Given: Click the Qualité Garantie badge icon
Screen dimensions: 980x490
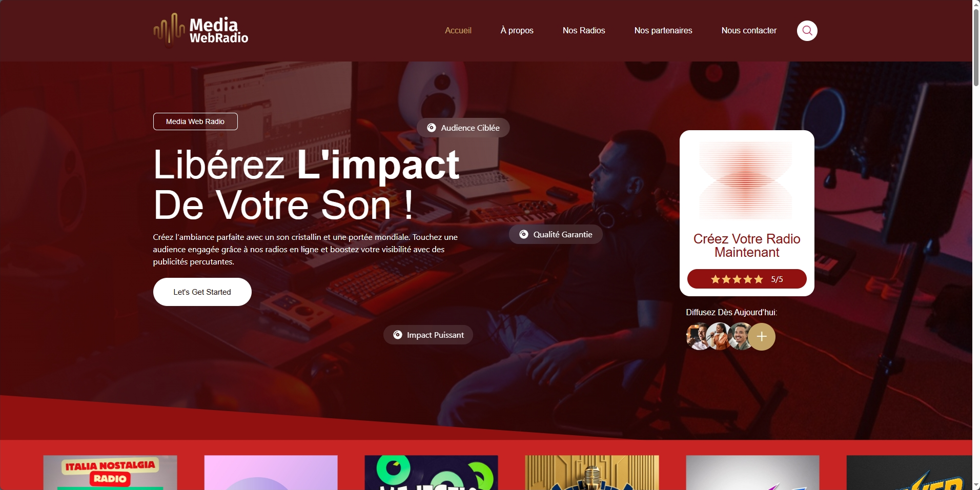Looking at the screenshot, I should point(524,234).
